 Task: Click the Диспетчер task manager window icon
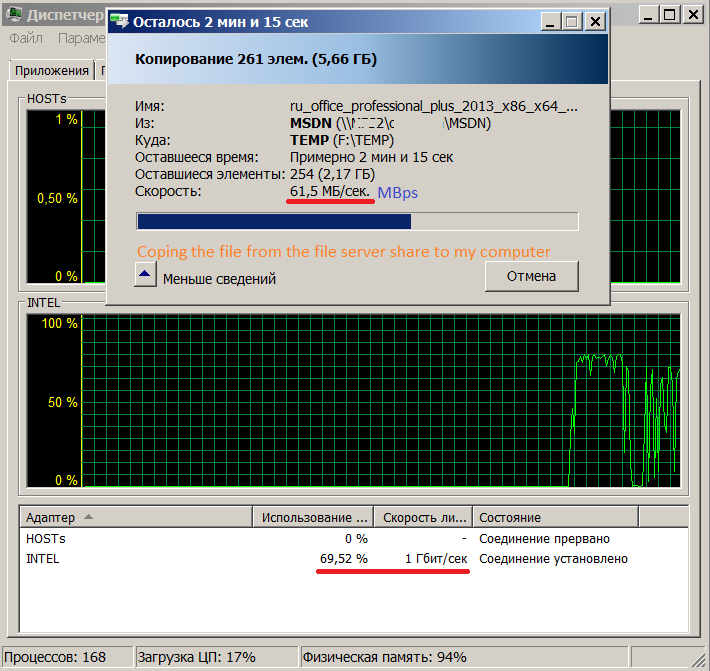pyautogui.click(x=14, y=14)
